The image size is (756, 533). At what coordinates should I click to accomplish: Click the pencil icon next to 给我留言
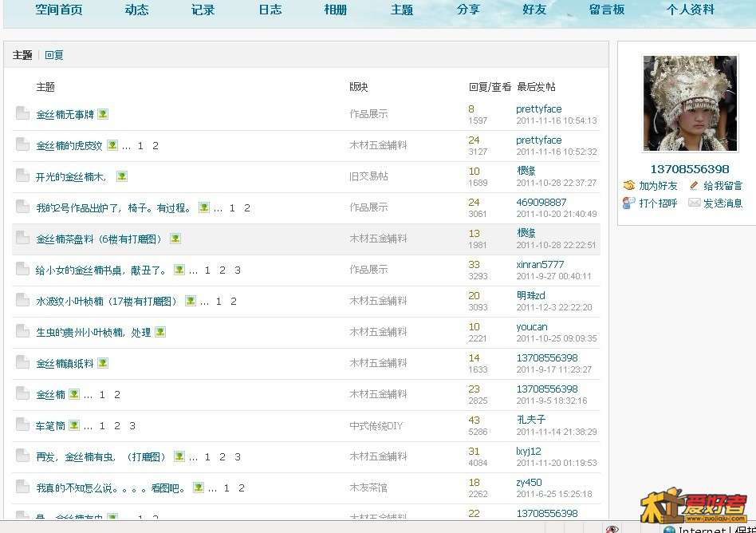tap(694, 186)
